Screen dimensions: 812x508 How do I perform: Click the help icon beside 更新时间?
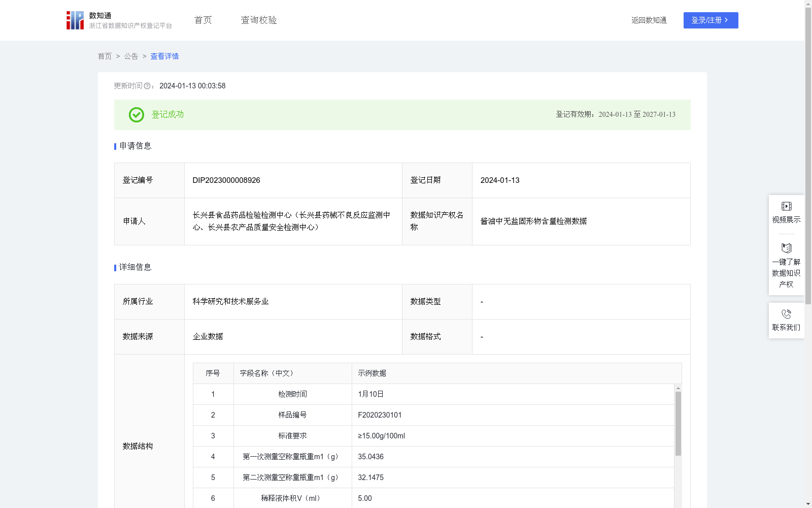point(147,86)
